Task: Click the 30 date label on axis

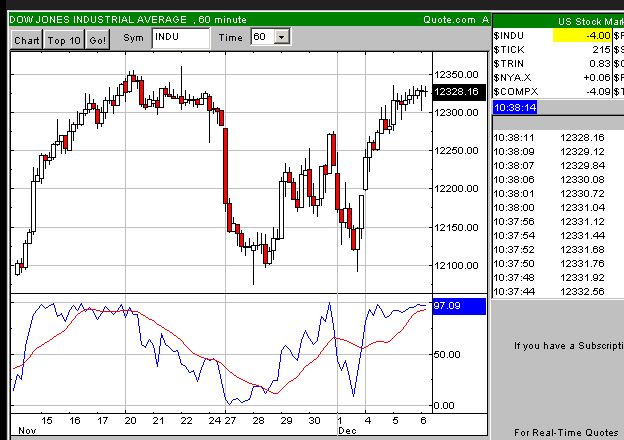Action: click(x=314, y=421)
